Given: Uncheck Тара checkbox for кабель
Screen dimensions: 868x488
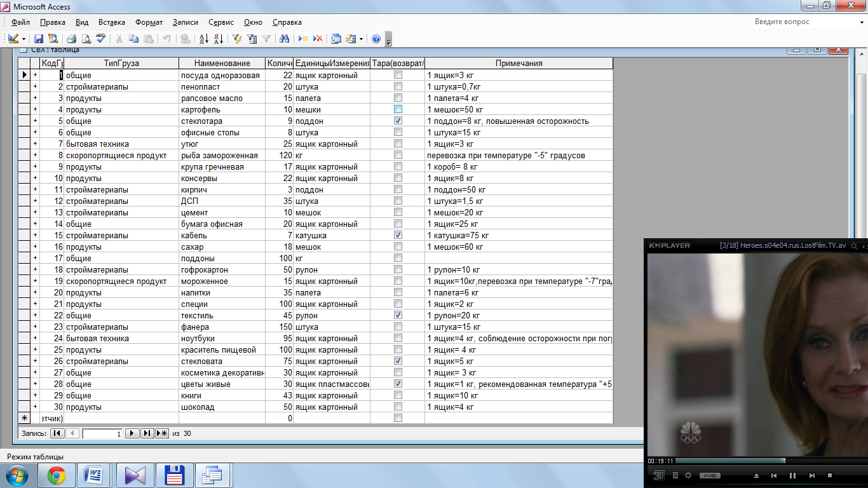Looking at the screenshot, I should (x=398, y=235).
